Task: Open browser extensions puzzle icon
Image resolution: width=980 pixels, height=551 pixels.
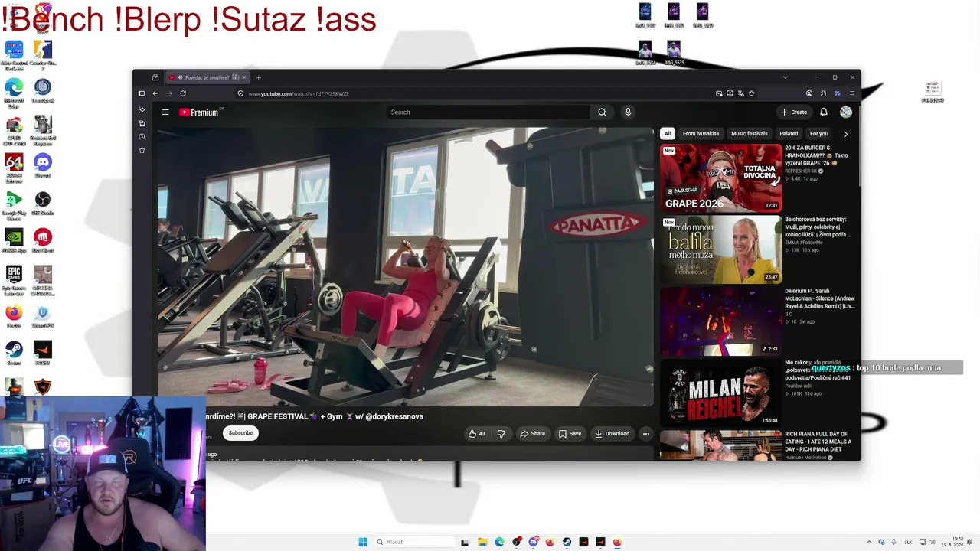Action: (823, 93)
